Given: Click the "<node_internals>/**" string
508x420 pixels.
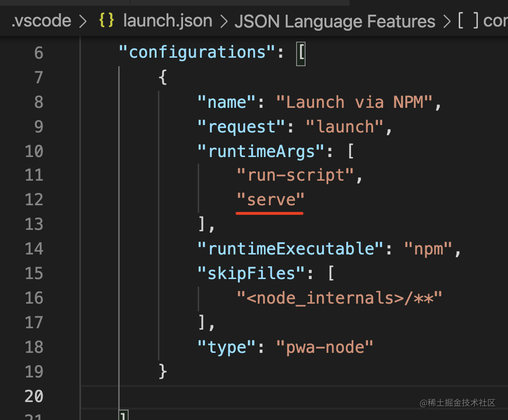Looking at the screenshot, I should pos(340,297).
